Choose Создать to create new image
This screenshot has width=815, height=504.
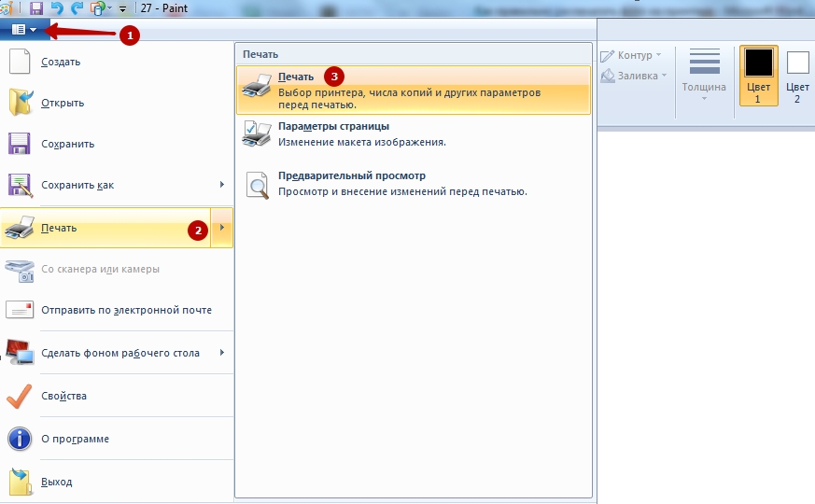tap(61, 62)
